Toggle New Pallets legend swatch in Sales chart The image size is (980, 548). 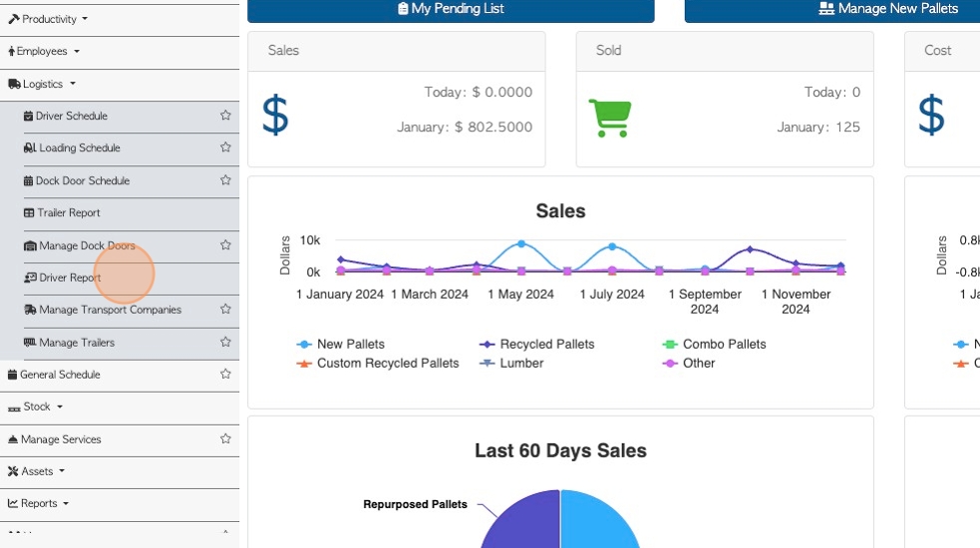point(304,345)
